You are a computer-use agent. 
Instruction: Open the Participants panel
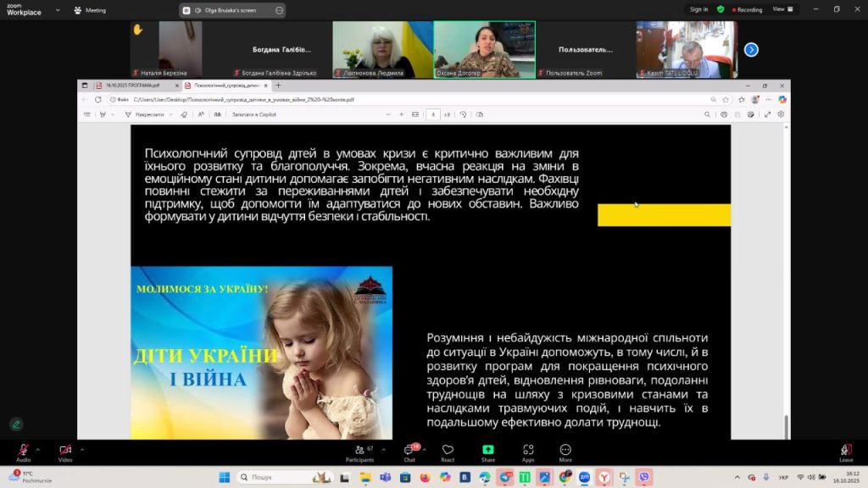359,451
